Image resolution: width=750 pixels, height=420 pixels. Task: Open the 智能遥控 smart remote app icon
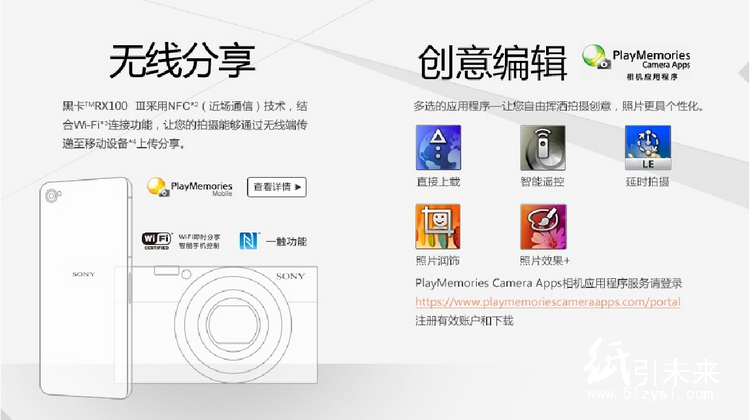point(541,147)
